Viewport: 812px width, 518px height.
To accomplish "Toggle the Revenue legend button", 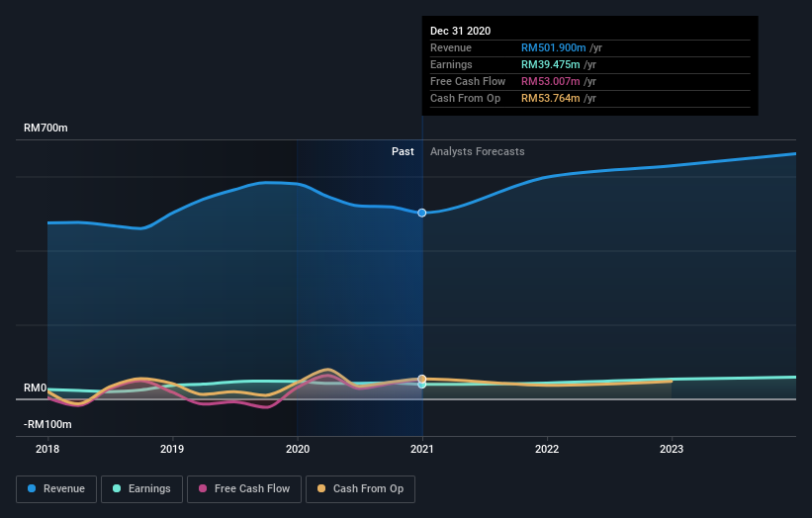I will [x=56, y=489].
